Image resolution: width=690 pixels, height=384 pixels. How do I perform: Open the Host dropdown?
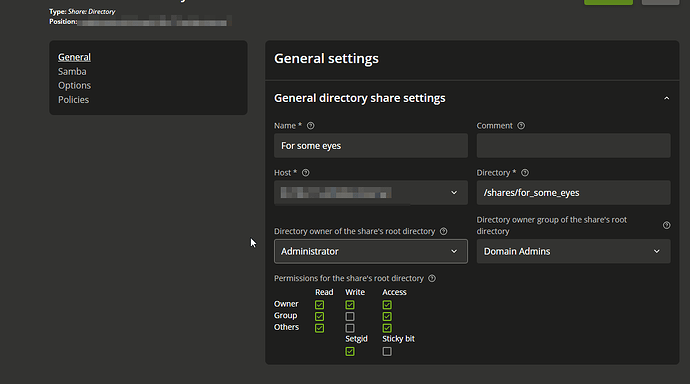[371, 193]
